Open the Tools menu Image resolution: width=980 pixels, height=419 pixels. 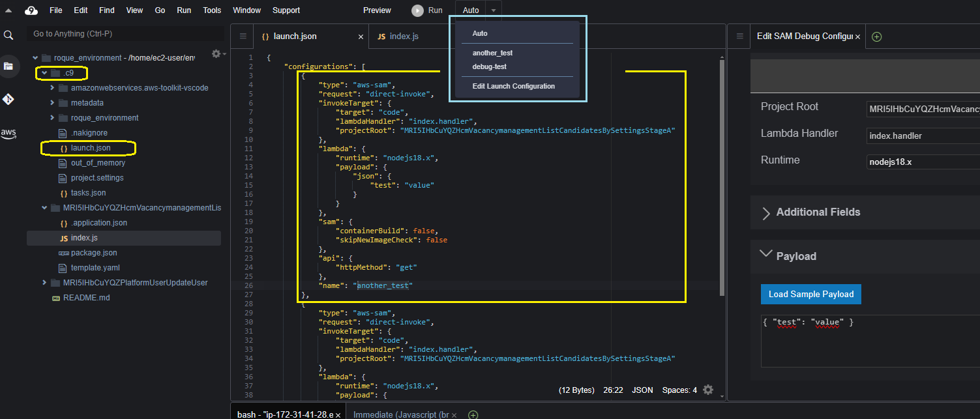[x=212, y=10]
